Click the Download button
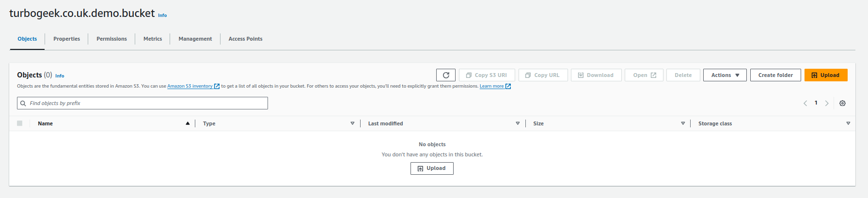Image resolution: width=868 pixels, height=198 pixels. point(596,75)
